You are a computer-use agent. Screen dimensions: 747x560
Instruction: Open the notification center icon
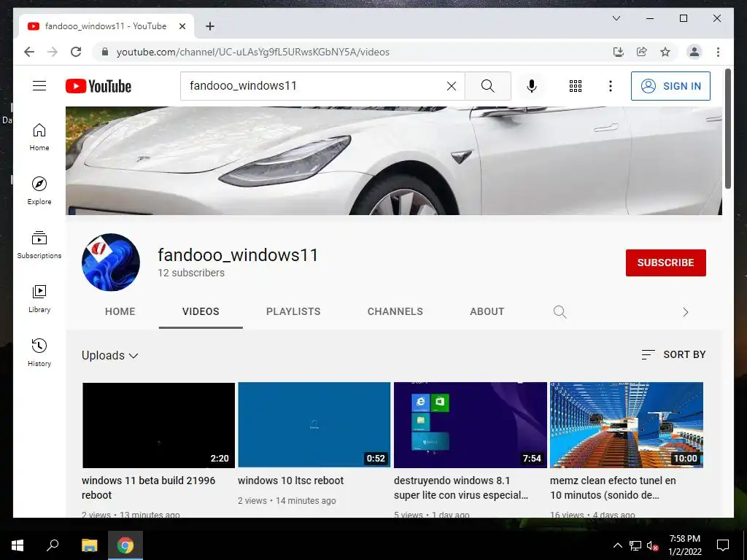click(x=723, y=545)
